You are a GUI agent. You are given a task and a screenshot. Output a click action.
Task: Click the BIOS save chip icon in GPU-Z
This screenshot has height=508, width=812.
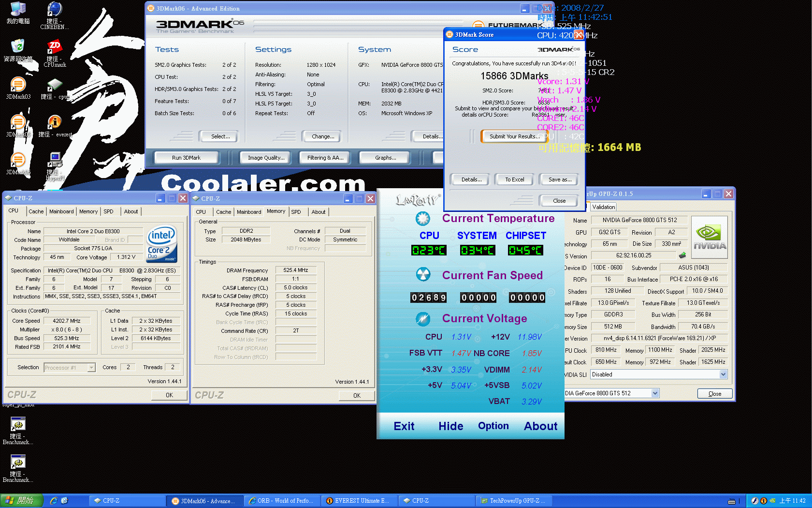point(682,255)
